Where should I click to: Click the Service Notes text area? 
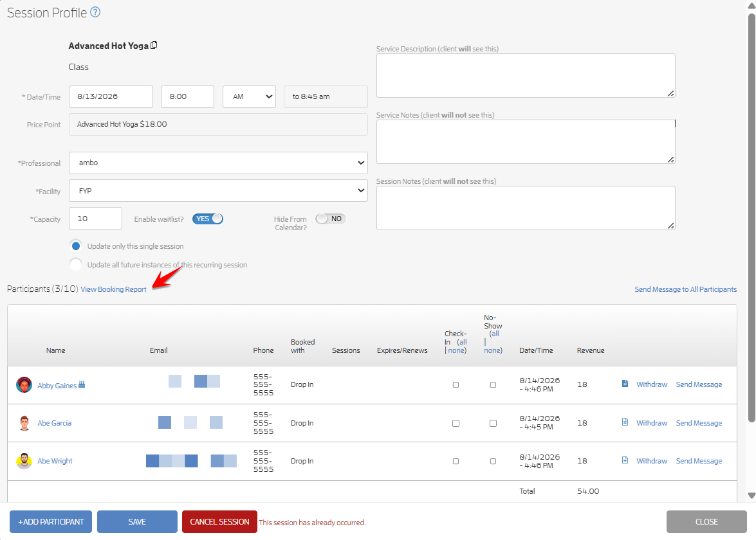click(x=526, y=141)
